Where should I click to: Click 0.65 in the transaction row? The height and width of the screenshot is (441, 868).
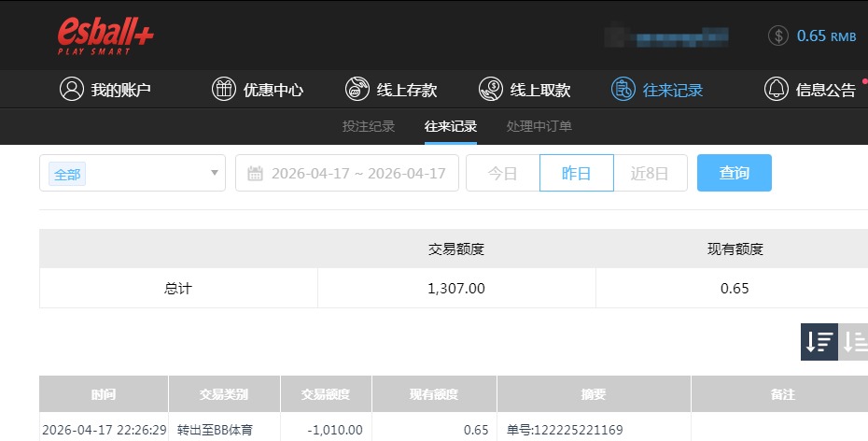tap(476, 430)
